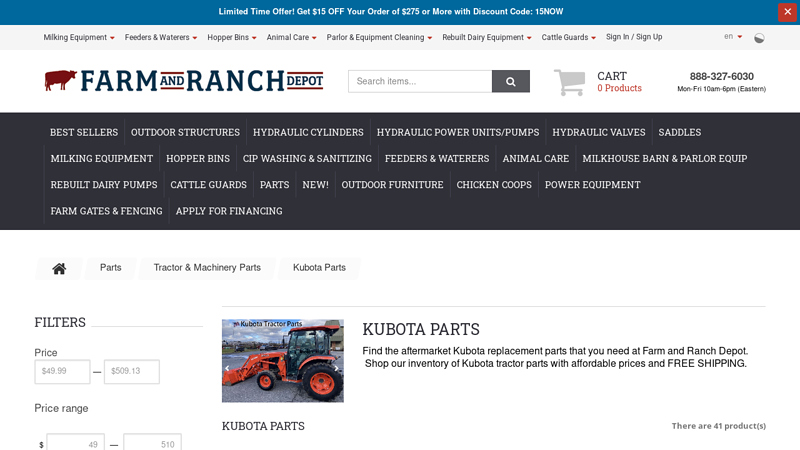Screen dimensions: 800x450
Task: Expand Hopper Bins top dropdown
Action: click(232, 37)
